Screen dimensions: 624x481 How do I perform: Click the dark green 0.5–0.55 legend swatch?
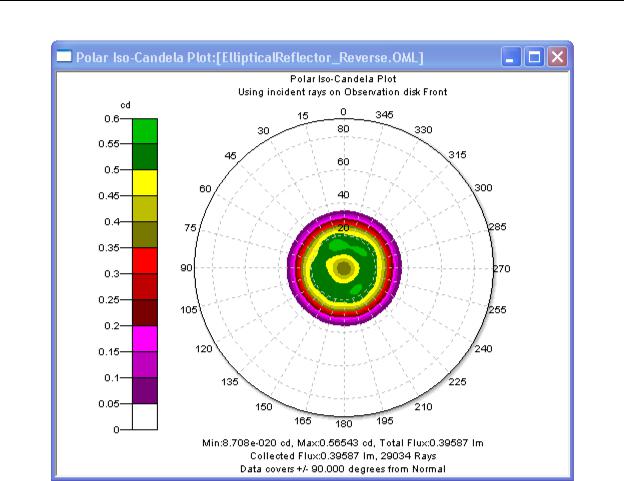tap(145, 157)
